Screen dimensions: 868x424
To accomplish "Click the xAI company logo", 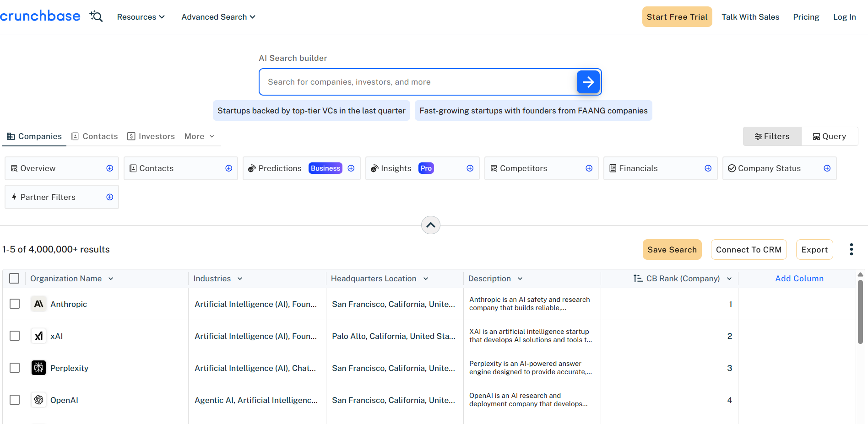I will 39,336.
